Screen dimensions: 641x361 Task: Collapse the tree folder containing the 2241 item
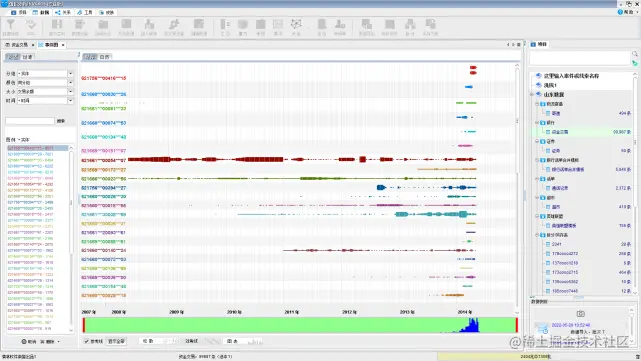click(x=537, y=235)
